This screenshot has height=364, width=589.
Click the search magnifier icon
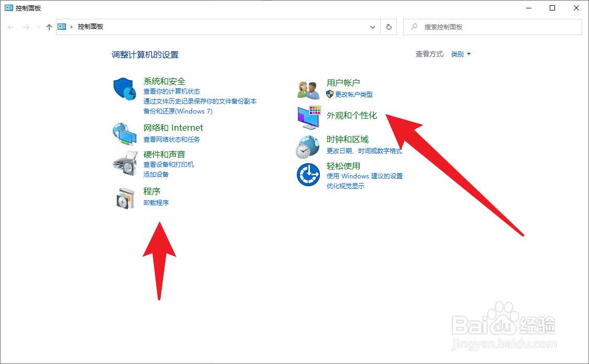pyautogui.click(x=414, y=27)
